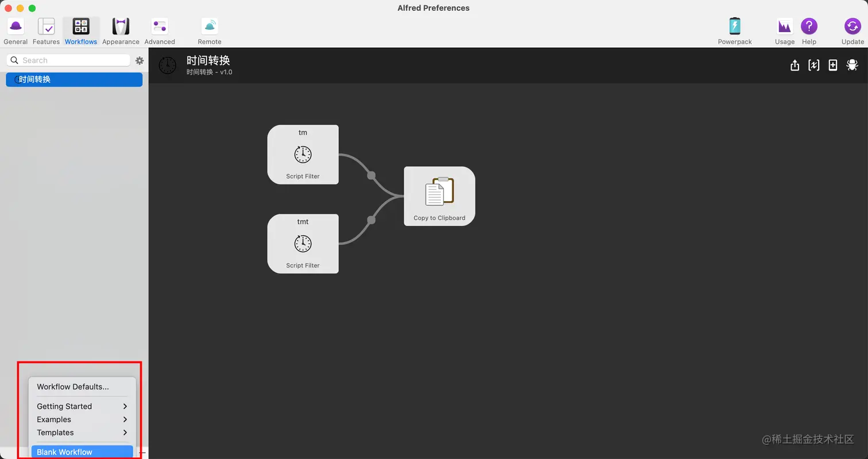
Task: Open the Remote preferences tab
Action: tap(210, 32)
